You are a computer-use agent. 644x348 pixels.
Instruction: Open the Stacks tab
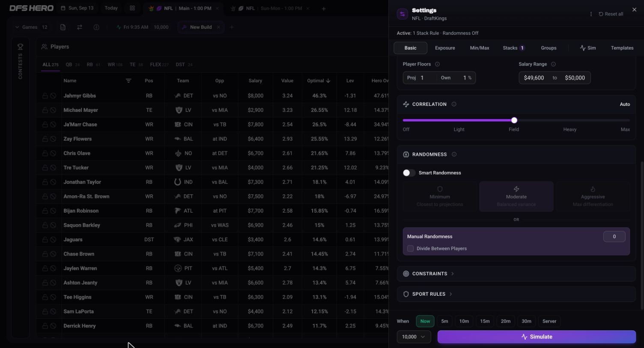tap(513, 48)
